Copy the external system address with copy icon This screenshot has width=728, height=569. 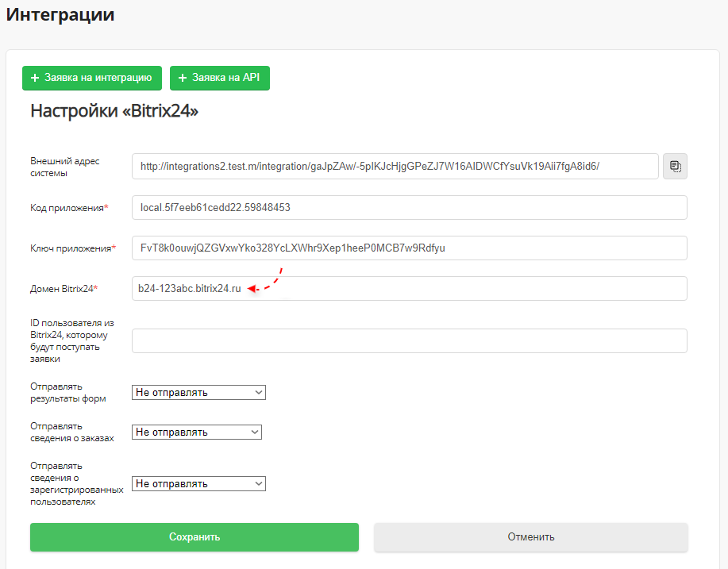click(x=675, y=166)
